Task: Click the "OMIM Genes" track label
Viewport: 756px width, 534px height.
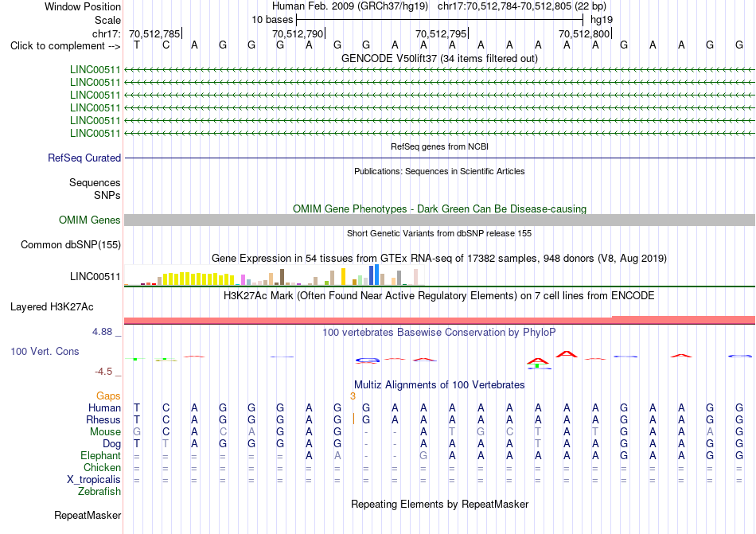Action: (x=90, y=220)
